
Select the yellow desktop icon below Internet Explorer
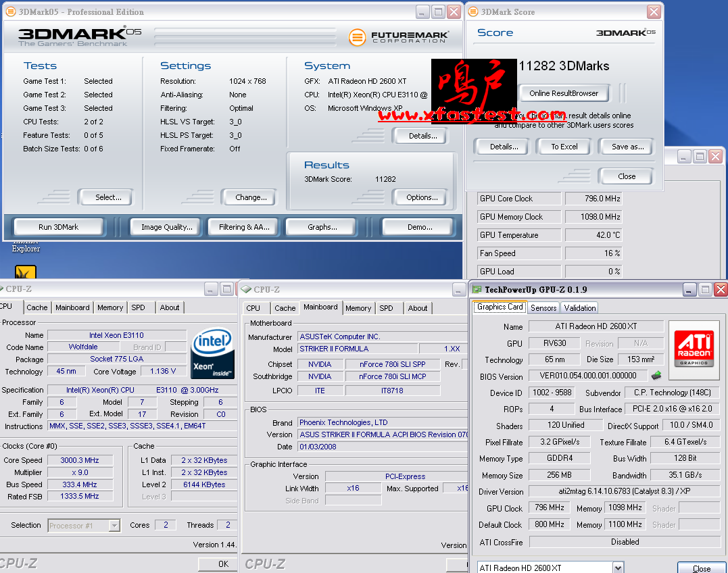coord(25,272)
